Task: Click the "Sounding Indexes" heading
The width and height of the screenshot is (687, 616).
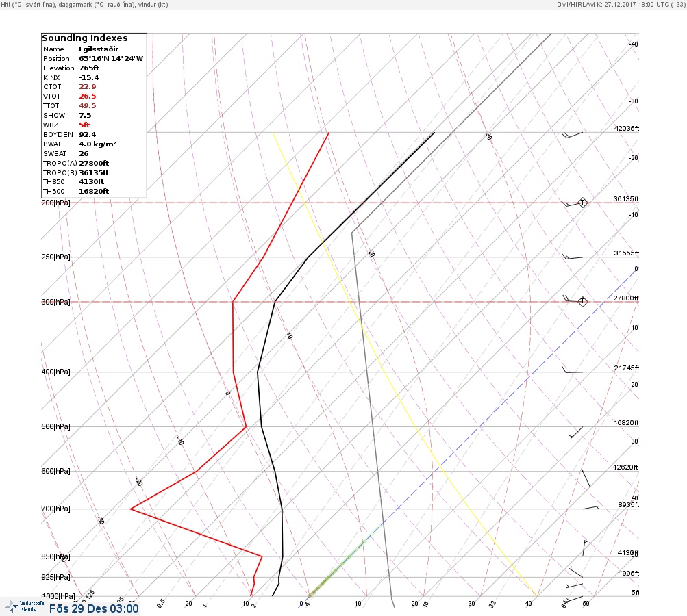Action: point(84,38)
